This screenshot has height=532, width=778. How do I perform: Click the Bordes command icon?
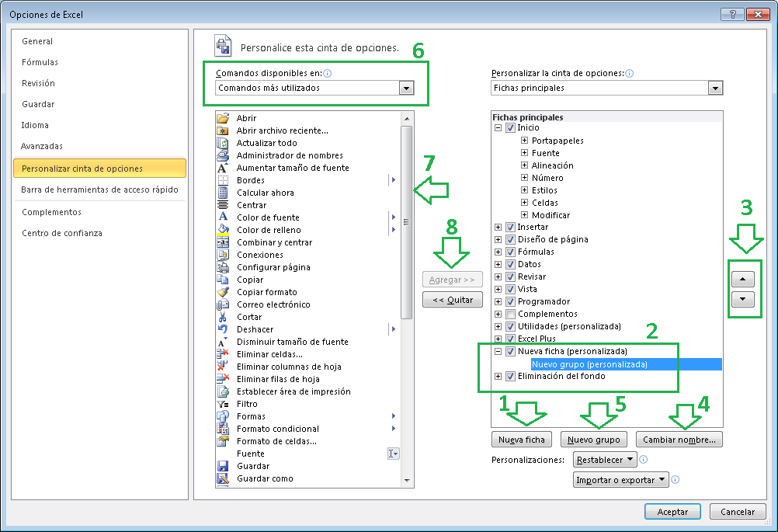[223, 180]
